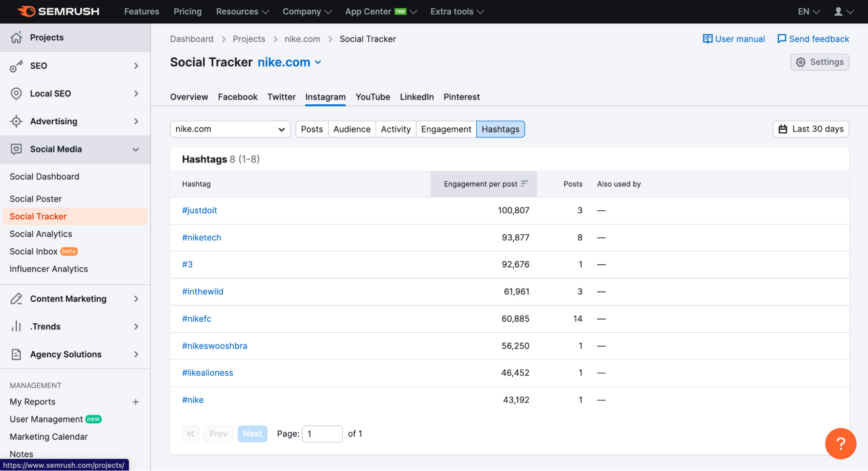Screen dimensions: 868x471
Task: Click the Send feedback speech bubble icon
Action: [782, 39]
